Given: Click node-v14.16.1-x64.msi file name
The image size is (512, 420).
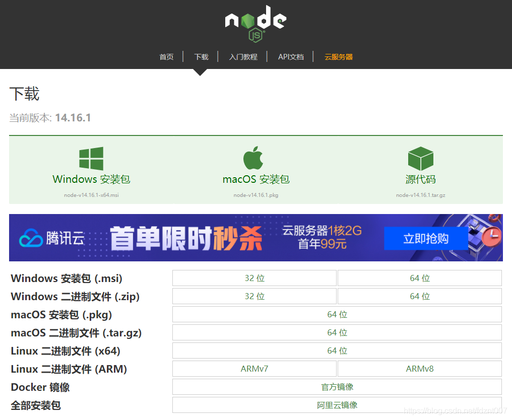Looking at the screenshot, I should point(91,195).
